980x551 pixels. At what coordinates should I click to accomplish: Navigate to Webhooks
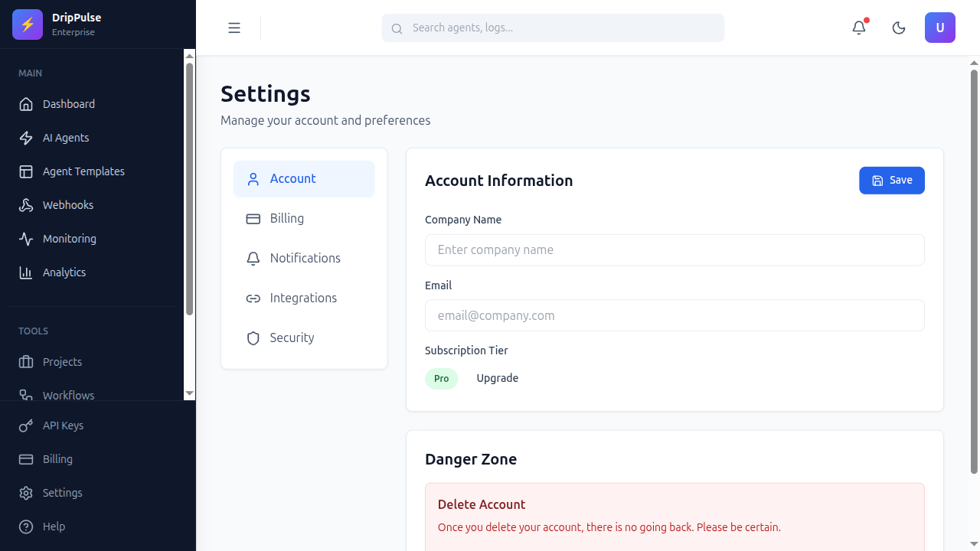[x=92, y=205]
